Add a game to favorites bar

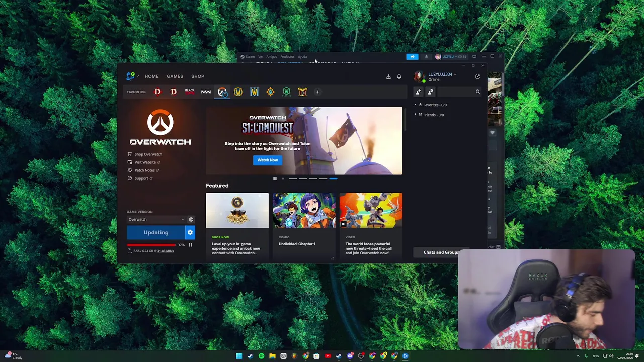tap(317, 92)
